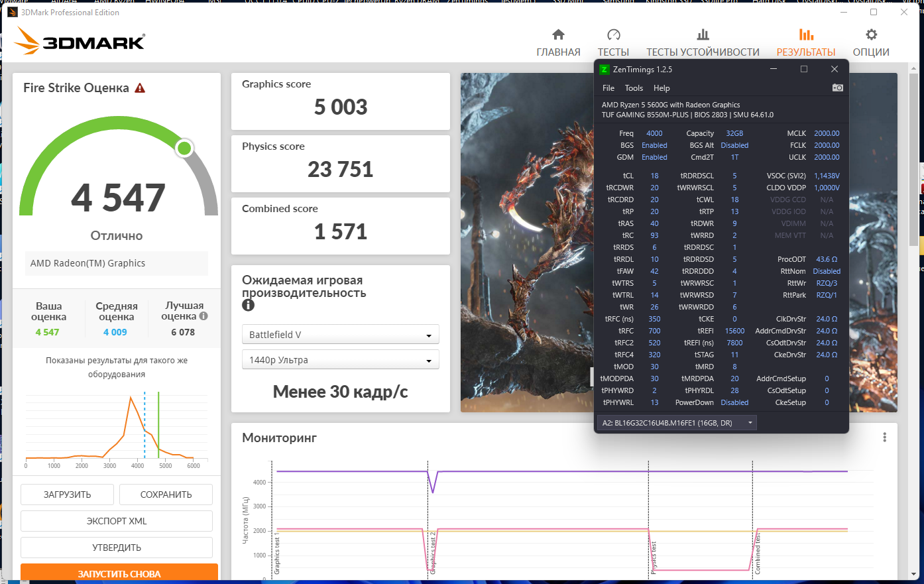Click the tCL value 18

654,176
